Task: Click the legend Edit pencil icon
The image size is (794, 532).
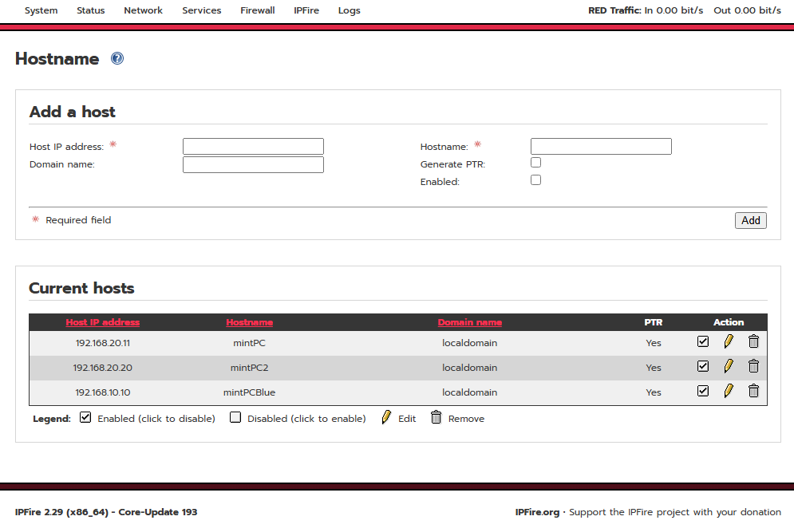Action: pyautogui.click(x=386, y=417)
